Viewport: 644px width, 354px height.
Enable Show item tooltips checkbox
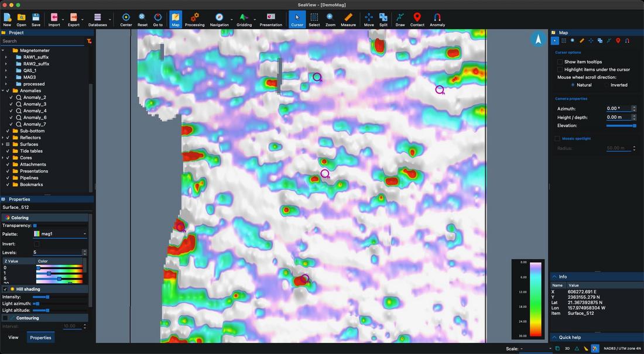[x=559, y=61]
